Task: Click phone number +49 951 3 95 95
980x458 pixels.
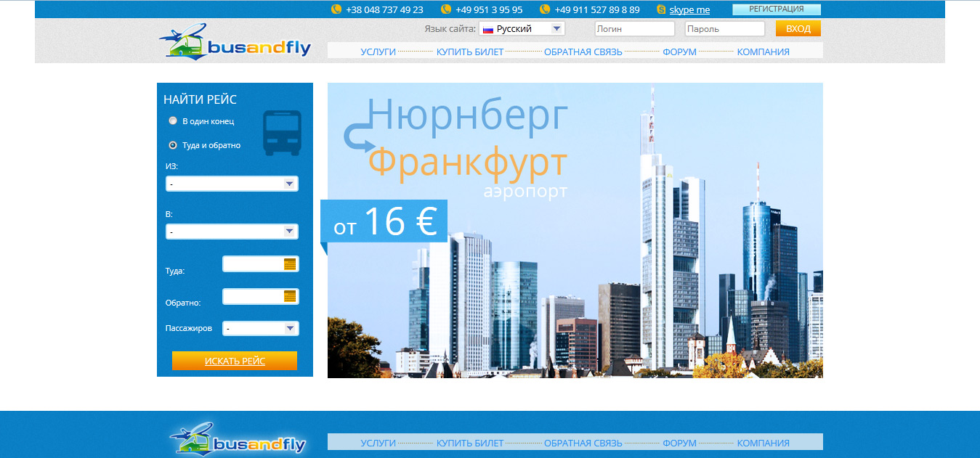Action: tap(489, 9)
